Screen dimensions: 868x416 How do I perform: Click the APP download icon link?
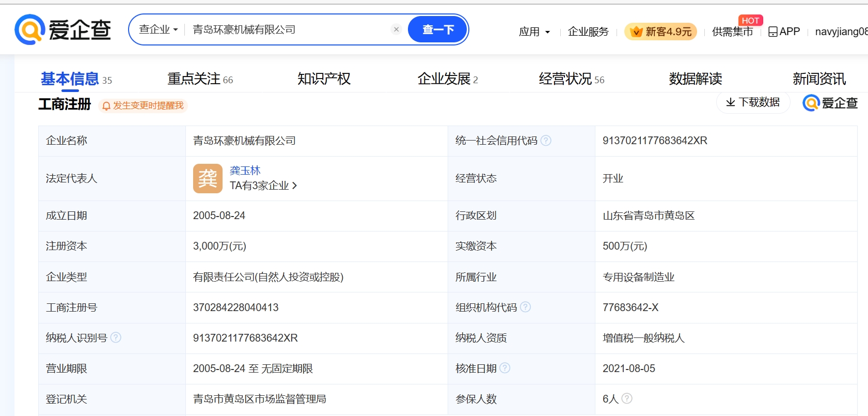click(784, 32)
